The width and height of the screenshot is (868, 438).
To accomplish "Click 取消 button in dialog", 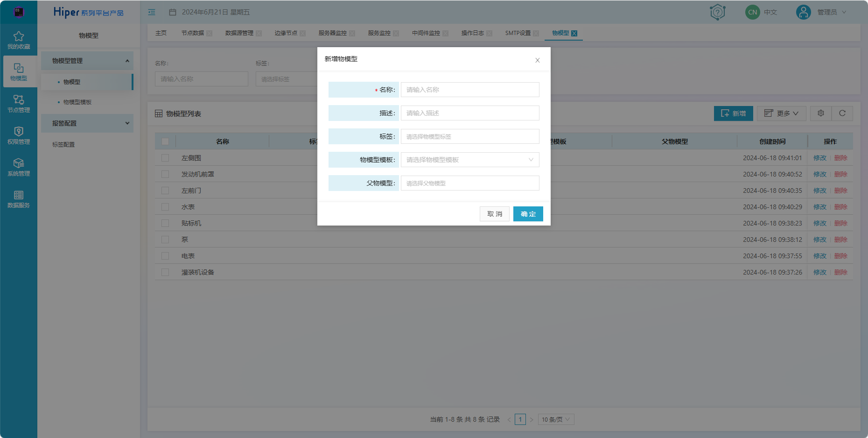I will click(495, 214).
